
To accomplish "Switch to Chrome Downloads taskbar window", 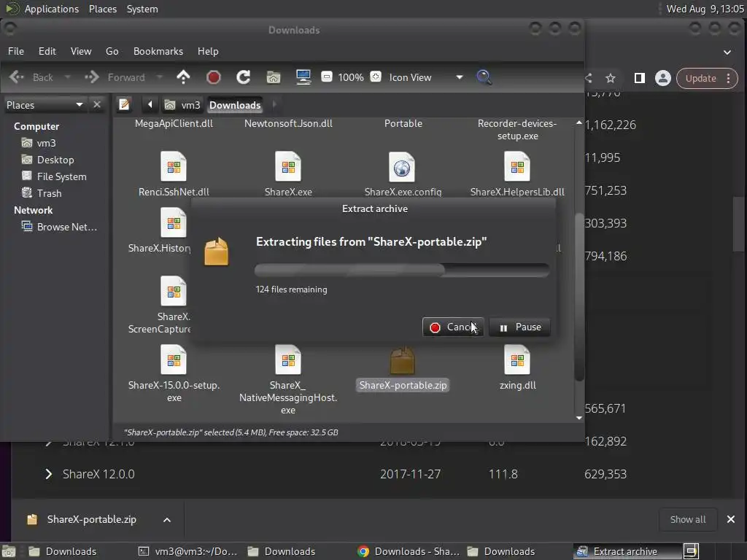I will click(x=409, y=551).
